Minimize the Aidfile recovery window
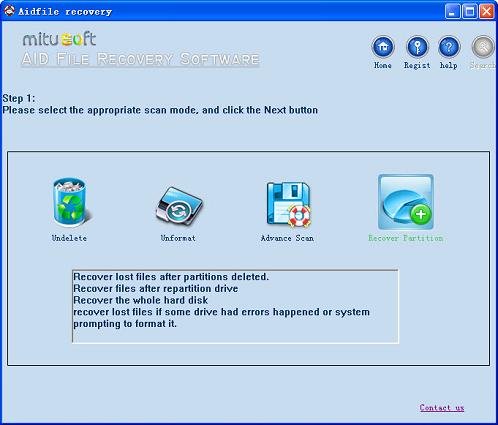 (452, 12)
